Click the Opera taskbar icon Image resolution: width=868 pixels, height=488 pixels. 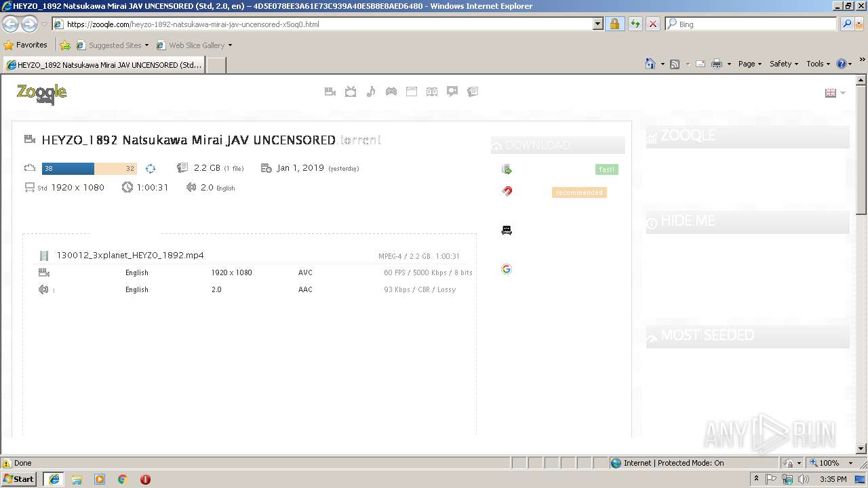click(x=145, y=479)
